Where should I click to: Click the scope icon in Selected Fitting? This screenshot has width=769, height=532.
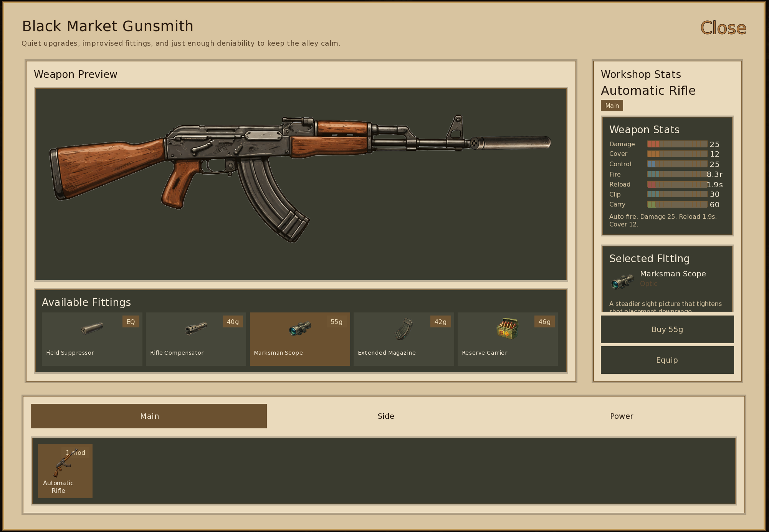[622, 281]
